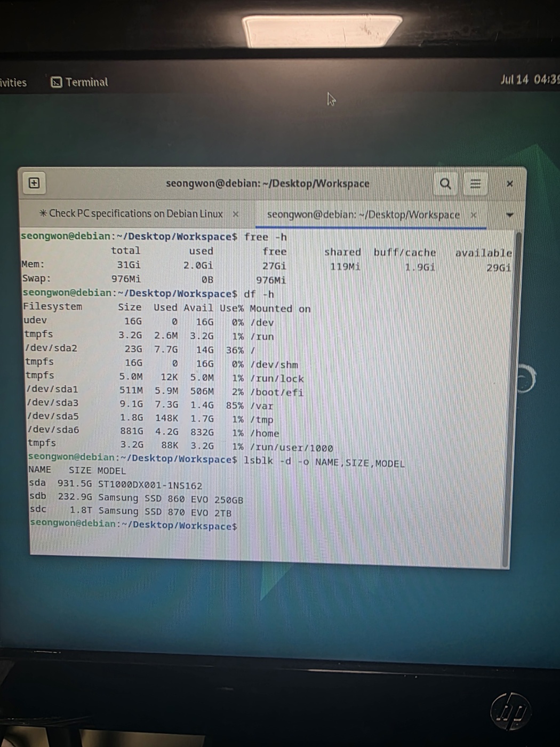Click the '/dev/sda5' filesystem entry
560x747 pixels.
coord(53,416)
